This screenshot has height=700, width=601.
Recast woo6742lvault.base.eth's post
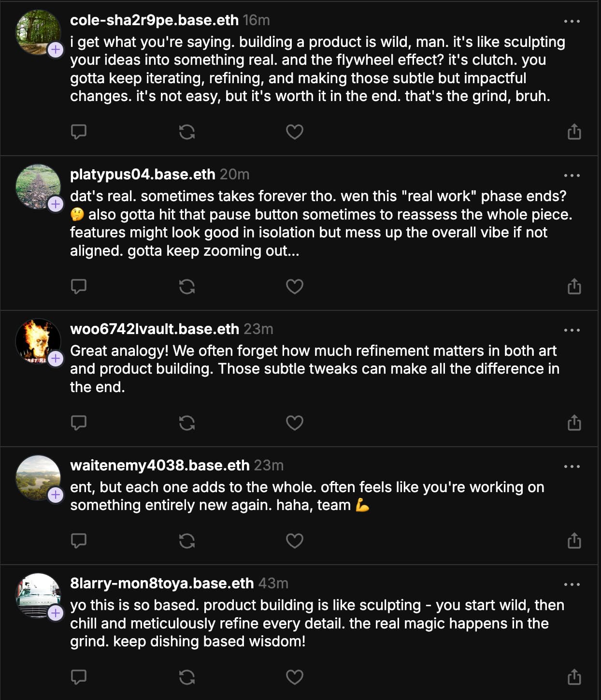(x=187, y=423)
